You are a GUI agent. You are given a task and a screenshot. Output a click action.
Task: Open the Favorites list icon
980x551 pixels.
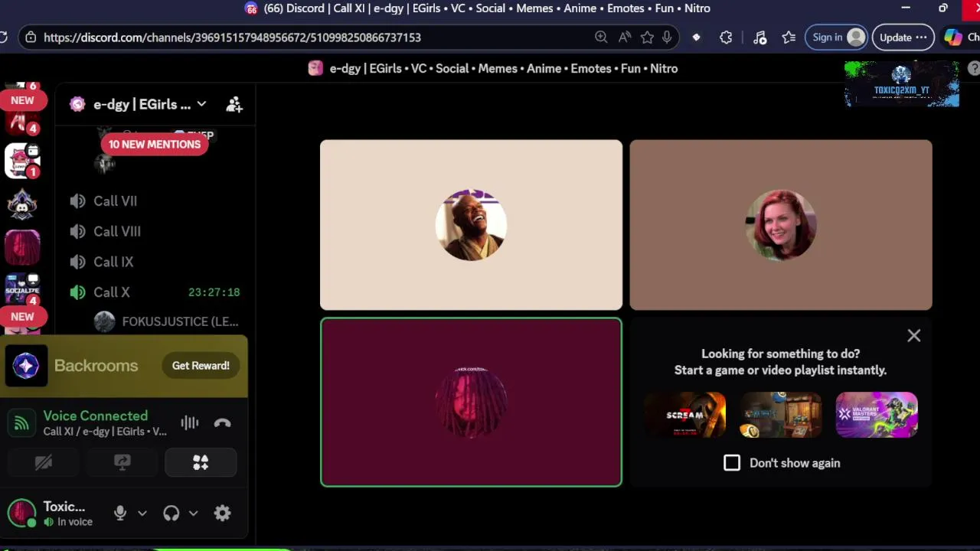tap(789, 37)
